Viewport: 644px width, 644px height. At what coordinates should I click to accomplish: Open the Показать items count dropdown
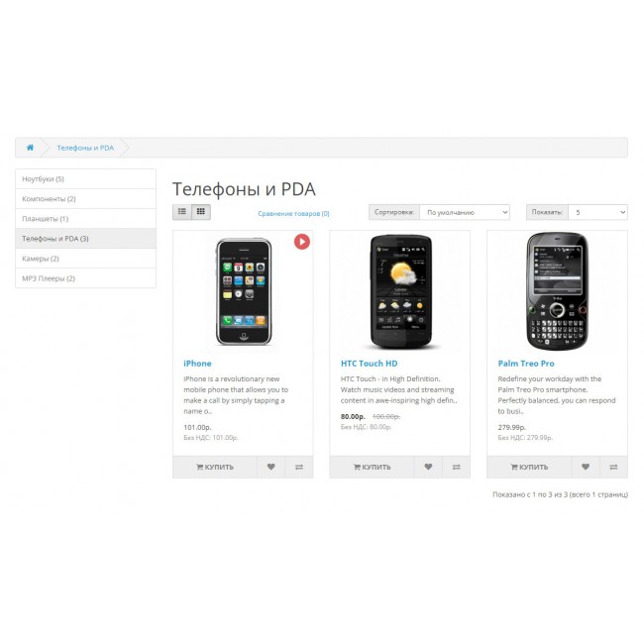pos(597,212)
